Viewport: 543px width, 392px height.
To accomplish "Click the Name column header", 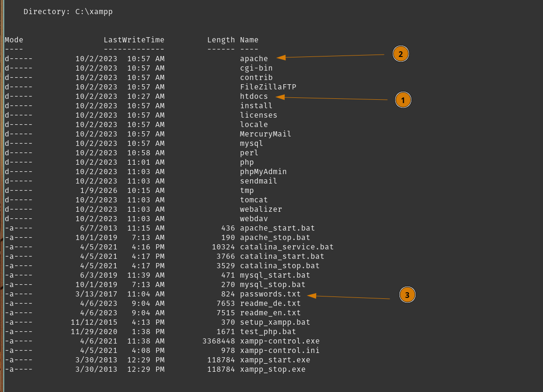I will coord(249,40).
